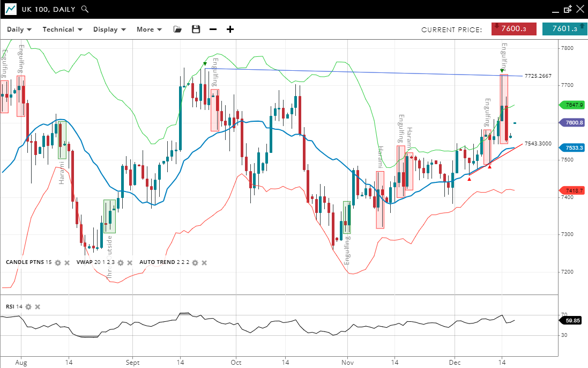The height and width of the screenshot is (368, 588).
Task: Save chart with the floppy disk icon
Action: [x=196, y=30]
